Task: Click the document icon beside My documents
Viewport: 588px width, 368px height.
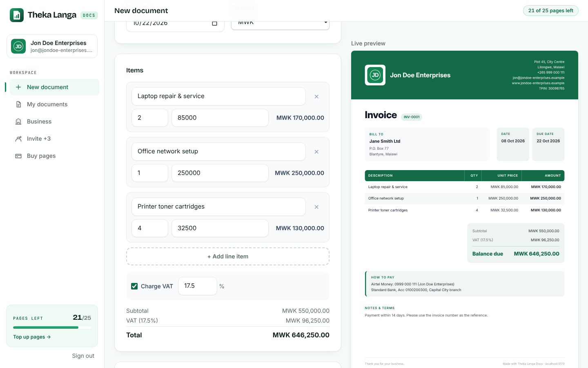Action: (x=18, y=104)
